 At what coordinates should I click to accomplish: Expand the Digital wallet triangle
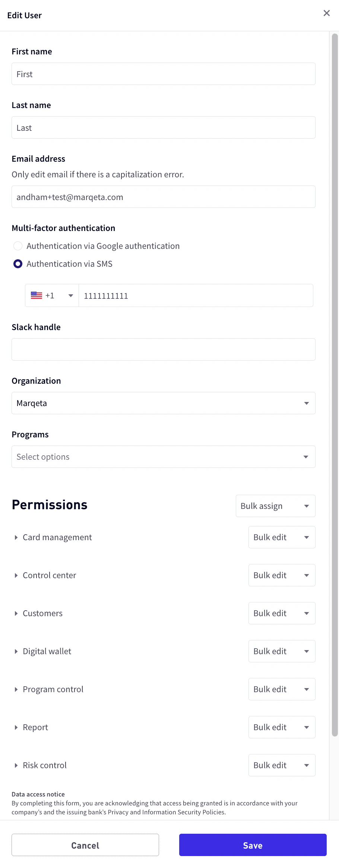pos(16,651)
